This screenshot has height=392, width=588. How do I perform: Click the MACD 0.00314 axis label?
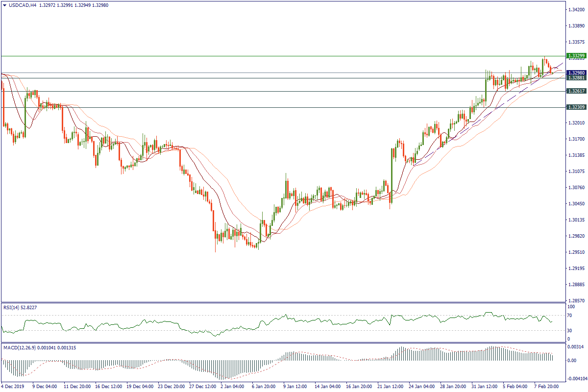coord(574,347)
